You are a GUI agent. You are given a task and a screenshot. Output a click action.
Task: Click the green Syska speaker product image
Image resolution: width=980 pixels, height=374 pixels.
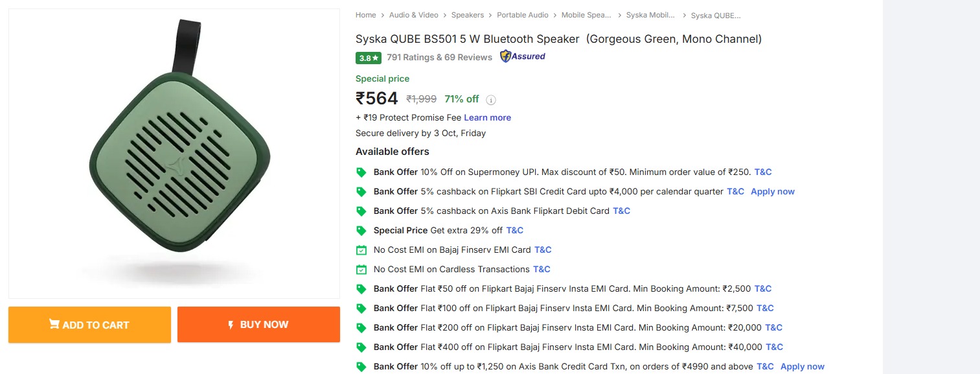tap(175, 152)
